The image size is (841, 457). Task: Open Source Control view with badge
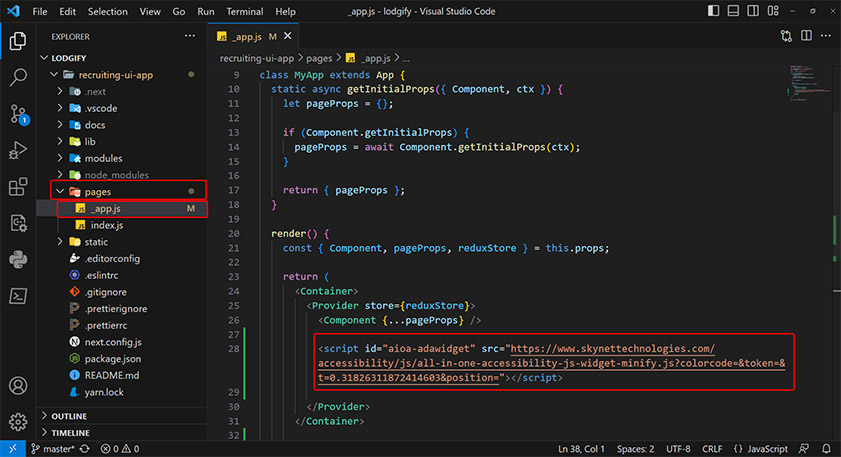point(18,114)
